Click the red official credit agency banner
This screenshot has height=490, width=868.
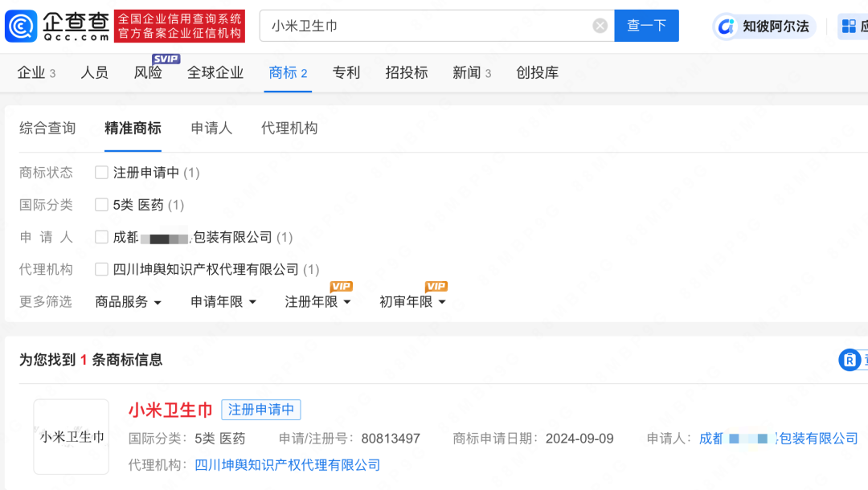(x=179, y=26)
